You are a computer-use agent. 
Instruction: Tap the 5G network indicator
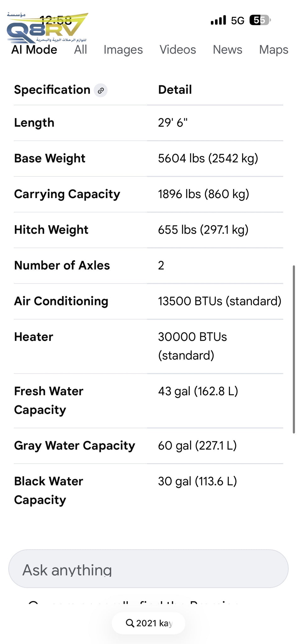238,21
